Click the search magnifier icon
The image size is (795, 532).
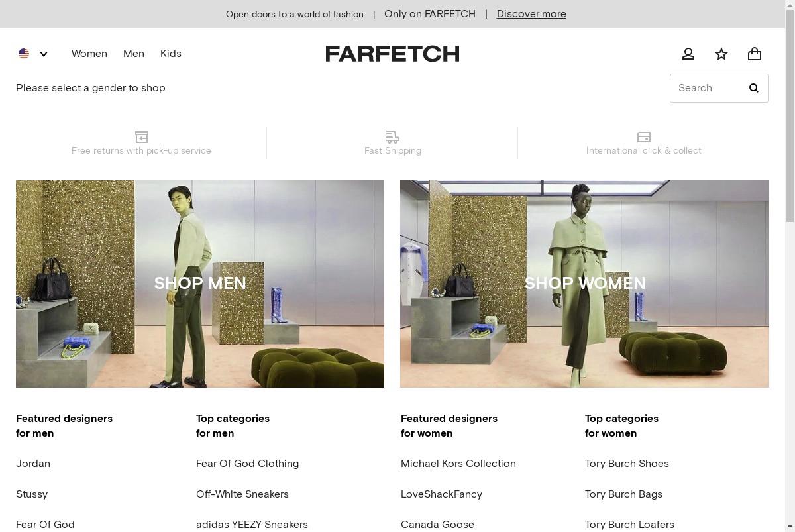coord(753,88)
